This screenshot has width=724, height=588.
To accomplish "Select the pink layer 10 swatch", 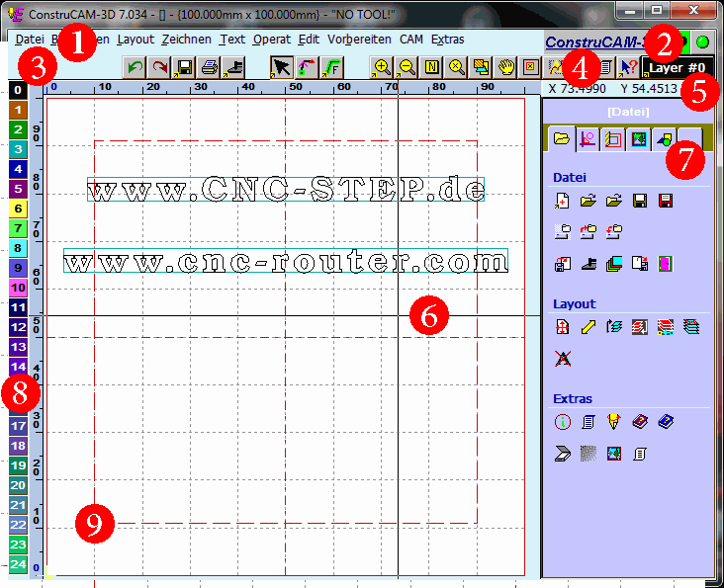I will pos(18,288).
